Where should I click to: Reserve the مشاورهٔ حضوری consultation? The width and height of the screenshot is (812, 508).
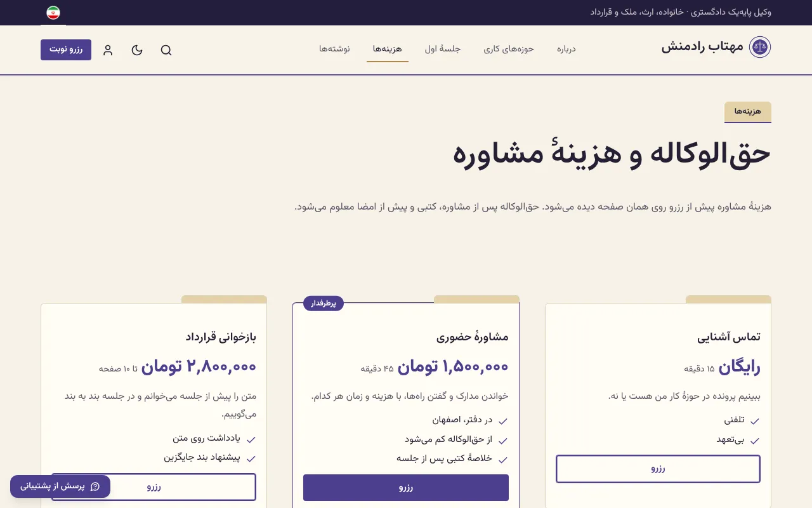406,488
